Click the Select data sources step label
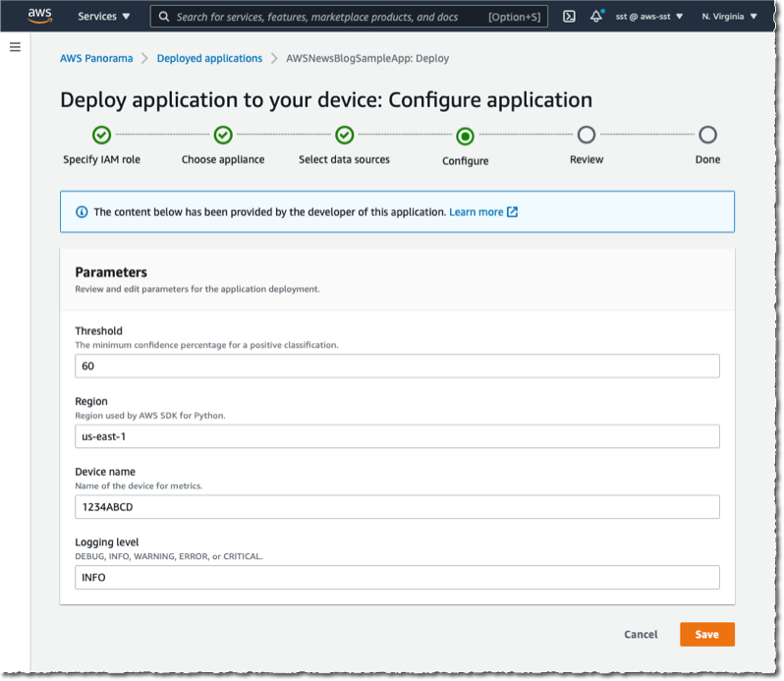The height and width of the screenshot is (681, 784). tap(344, 159)
